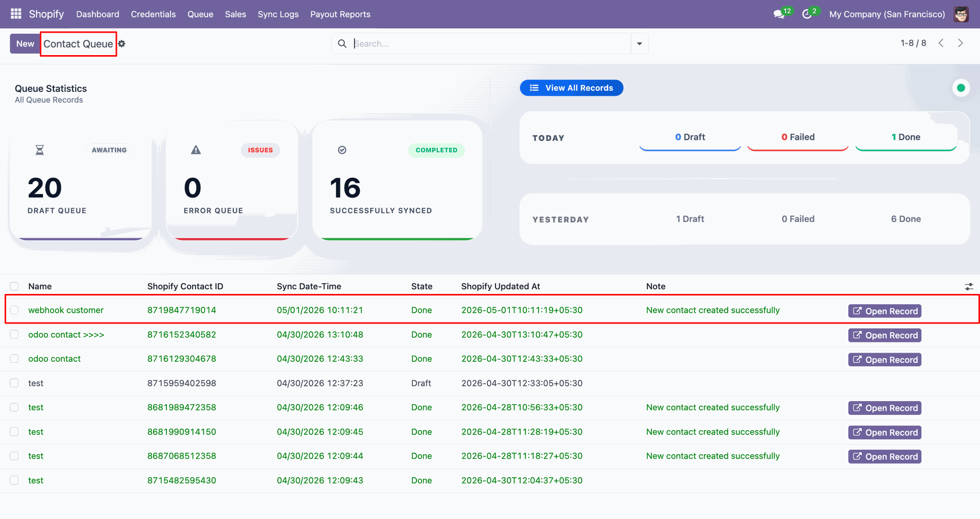Open the apps grid menu icon
The width and height of the screenshot is (980, 519).
coord(16,14)
